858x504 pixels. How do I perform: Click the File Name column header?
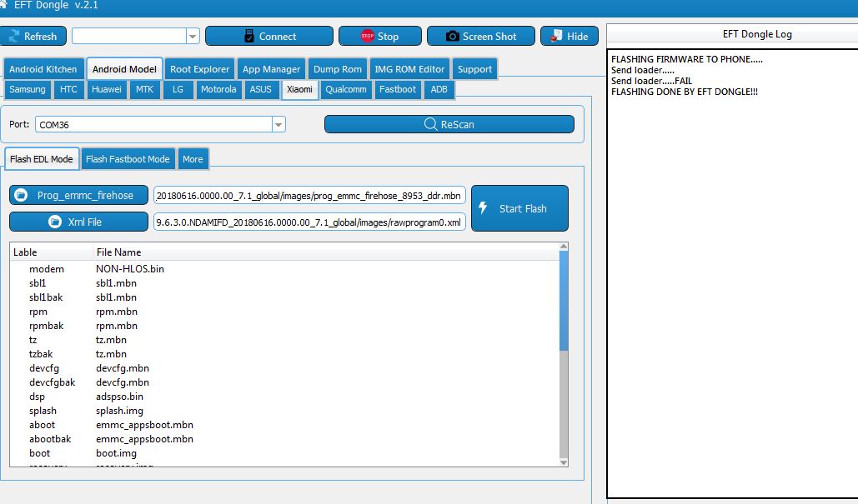click(x=326, y=252)
